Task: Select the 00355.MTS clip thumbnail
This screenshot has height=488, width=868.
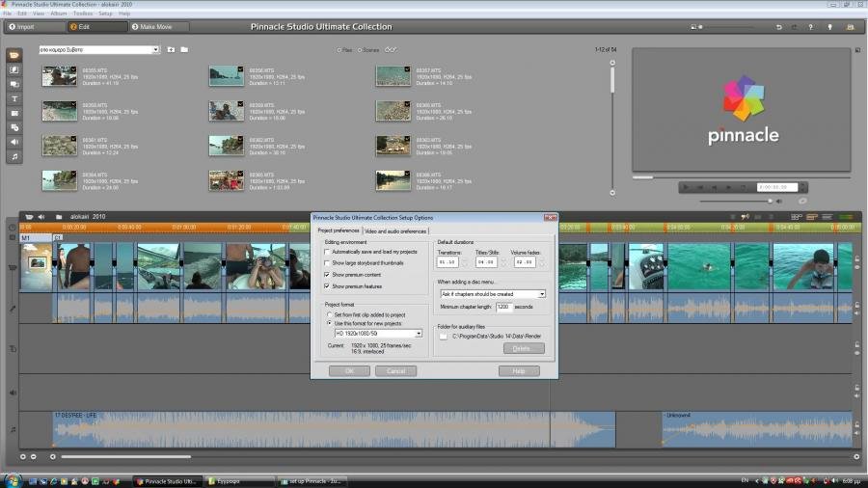Action: pos(59,76)
